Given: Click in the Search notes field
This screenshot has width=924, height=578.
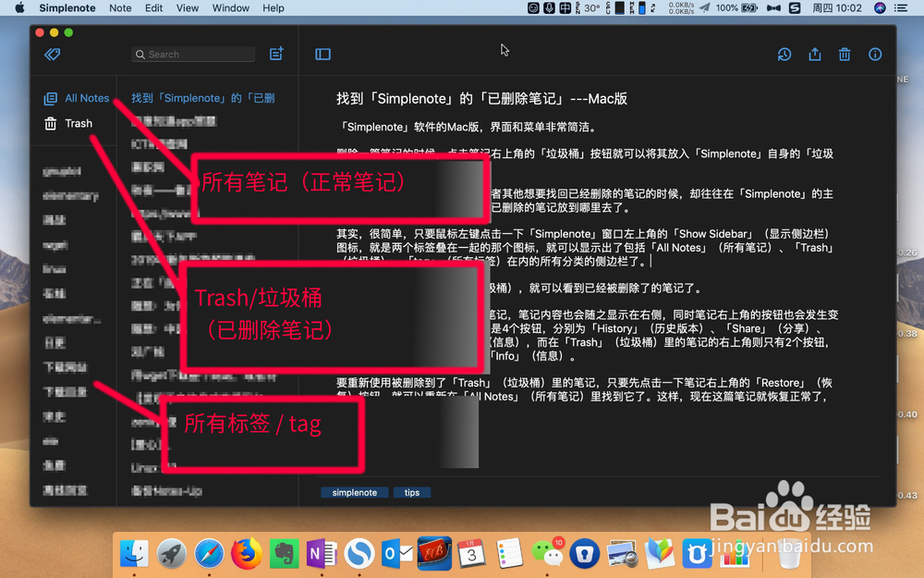Looking at the screenshot, I should pyautogui.click(x=193, y=55).
